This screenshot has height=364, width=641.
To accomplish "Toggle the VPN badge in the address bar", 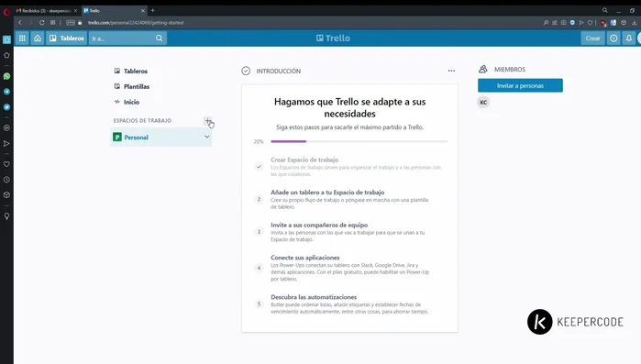I will 71,23.
